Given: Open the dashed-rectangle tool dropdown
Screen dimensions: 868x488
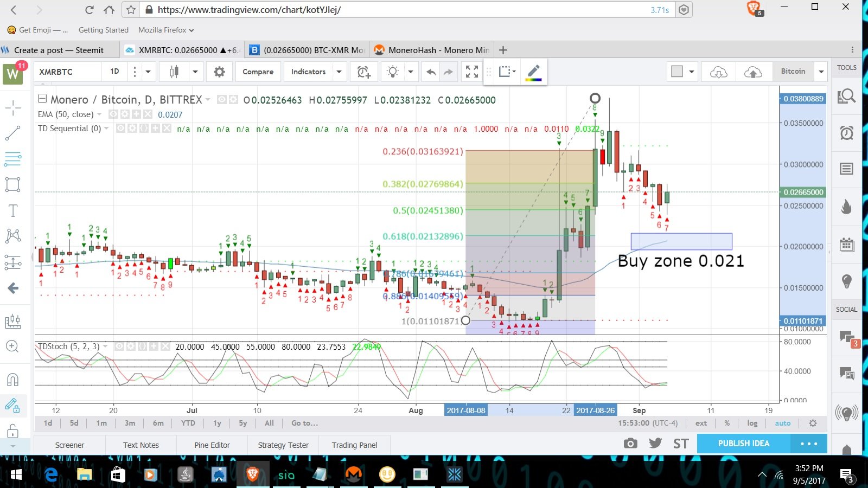Looking at the screenshot, I should [507, 72].
